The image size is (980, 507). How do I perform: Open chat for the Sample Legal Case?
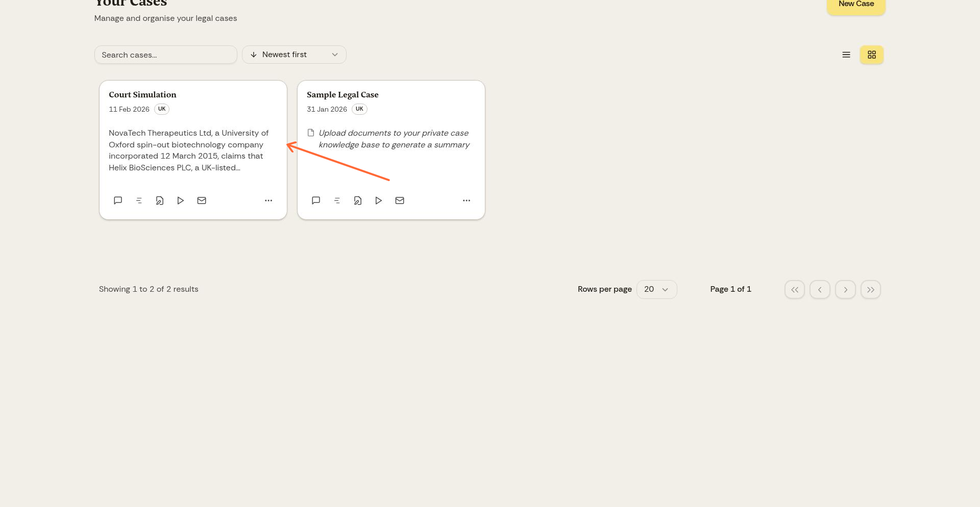click(316, 200)
